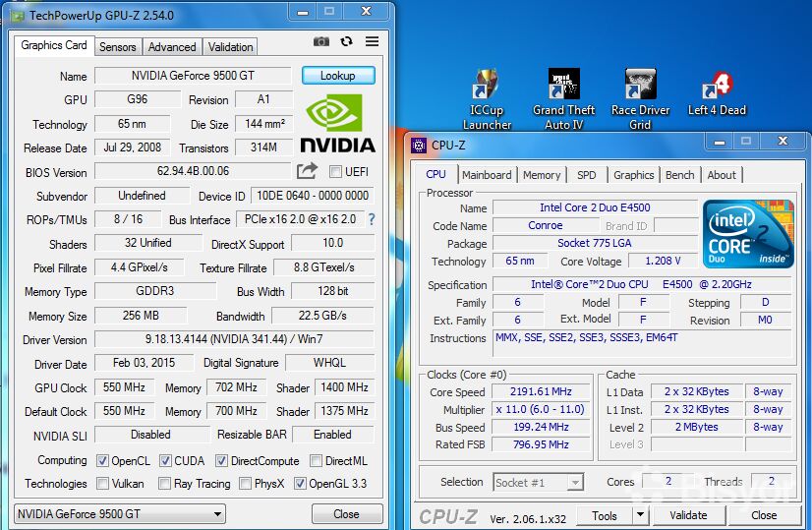Image resolution: width=812 pixels, height=530 pixels.
Task: Click the GPU name field NVIDIA GeForce 9500 GT
Action: (x=193, y=76)
